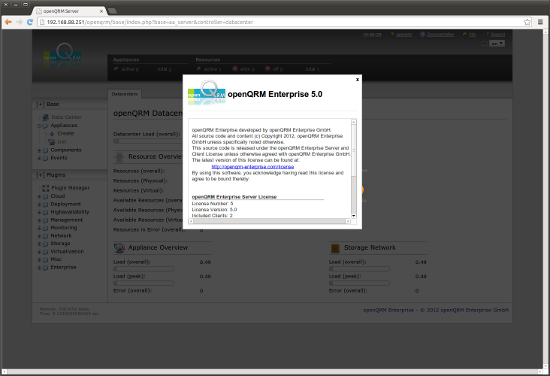Click the Appliance Load (peak) bar
This screenshot has height=376, width=550.
143,283
